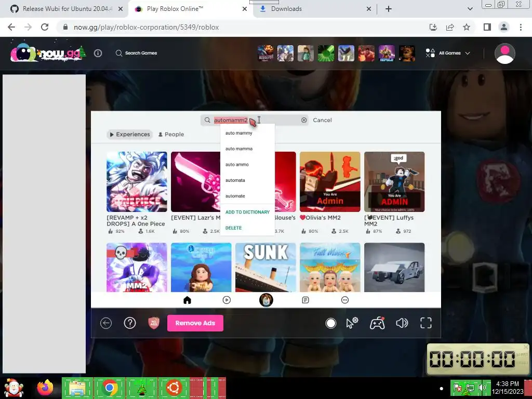Open Ubuntu icon in taskbar
Viewport: 532px width, 399px height.
tap(174, 388)
